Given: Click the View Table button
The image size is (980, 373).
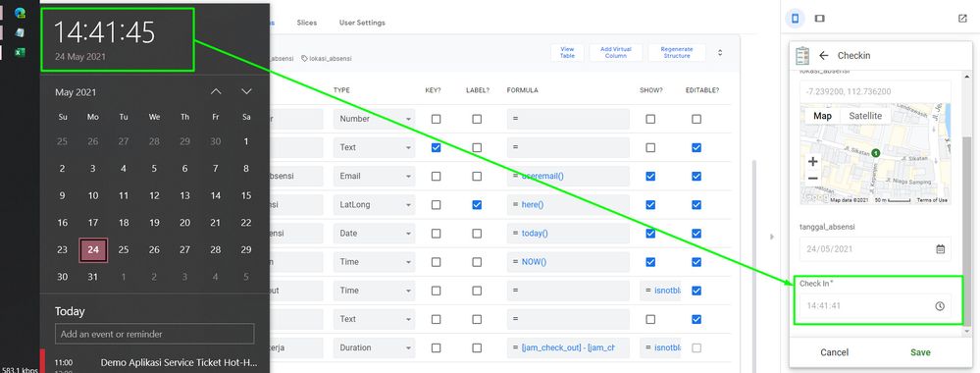Looking at the screenshot, I should [x=567, y=53].
